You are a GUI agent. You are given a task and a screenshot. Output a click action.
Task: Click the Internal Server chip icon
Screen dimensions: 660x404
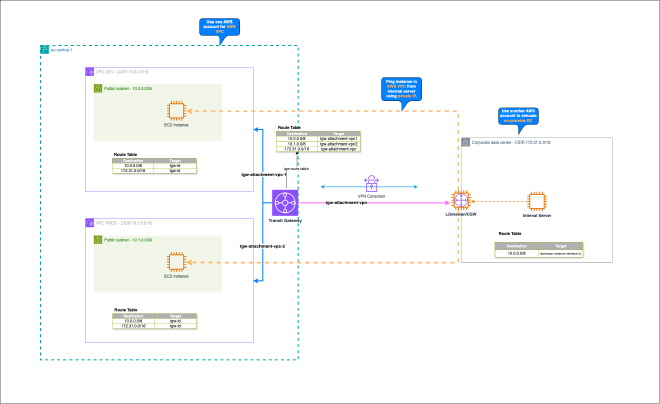[537, 202]
